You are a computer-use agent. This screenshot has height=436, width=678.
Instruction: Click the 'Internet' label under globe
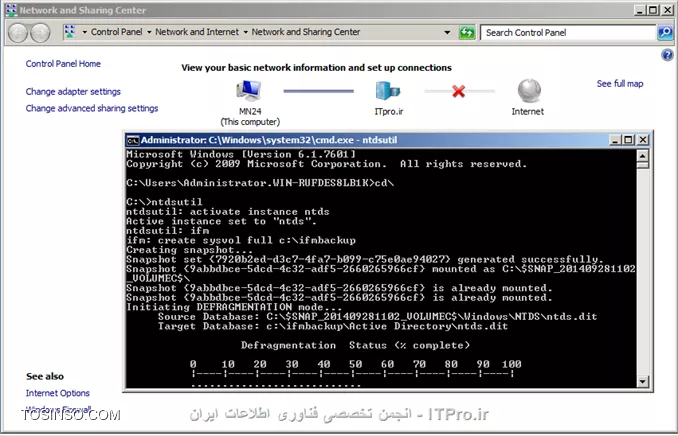528,112
